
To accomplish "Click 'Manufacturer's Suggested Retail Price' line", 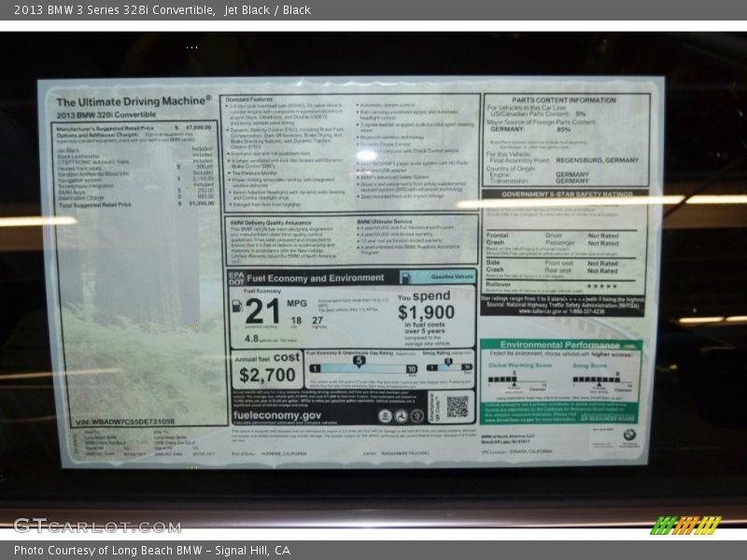I will tap(134, 128).
